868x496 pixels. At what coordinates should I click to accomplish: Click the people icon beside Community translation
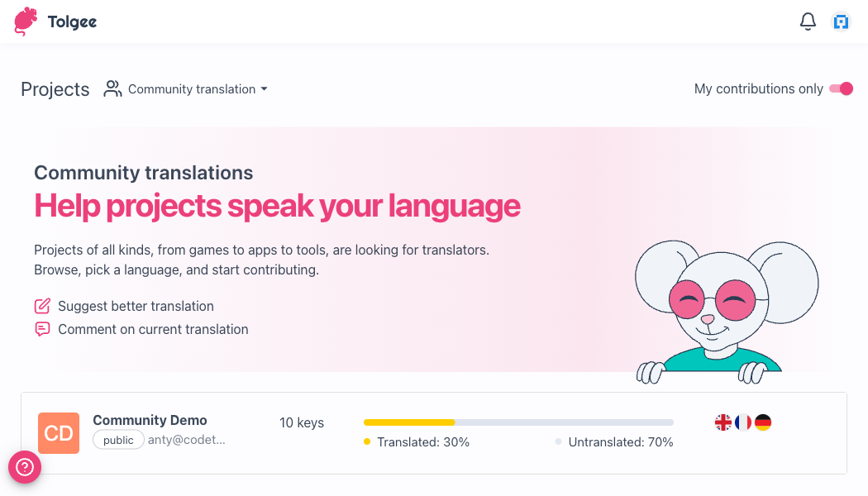[112, 89]
